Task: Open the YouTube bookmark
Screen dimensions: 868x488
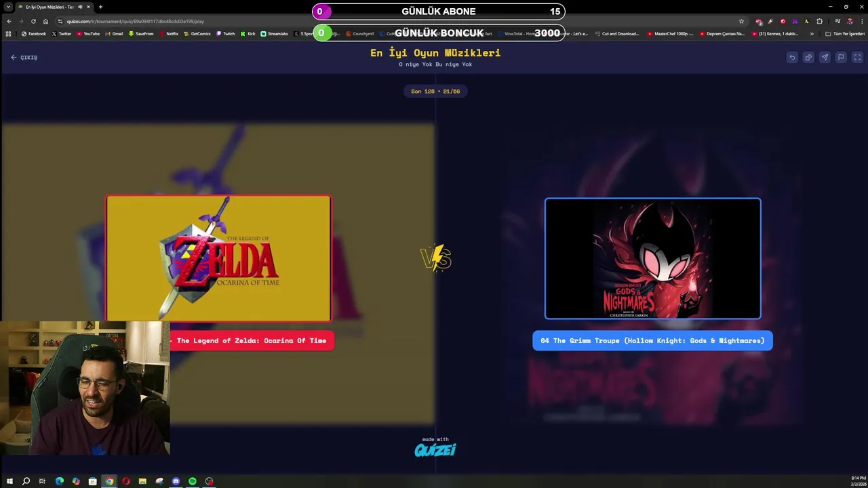Action: [88, 33]
